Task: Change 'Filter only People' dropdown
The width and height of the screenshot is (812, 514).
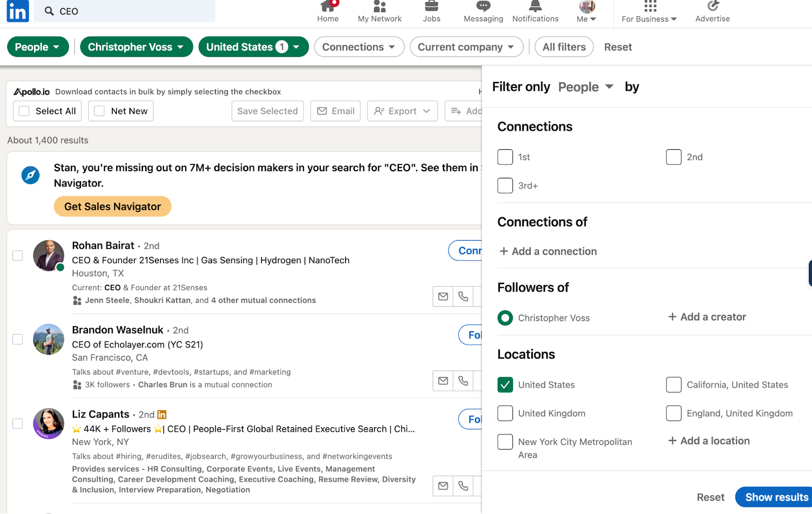Action: pos(586,87)
